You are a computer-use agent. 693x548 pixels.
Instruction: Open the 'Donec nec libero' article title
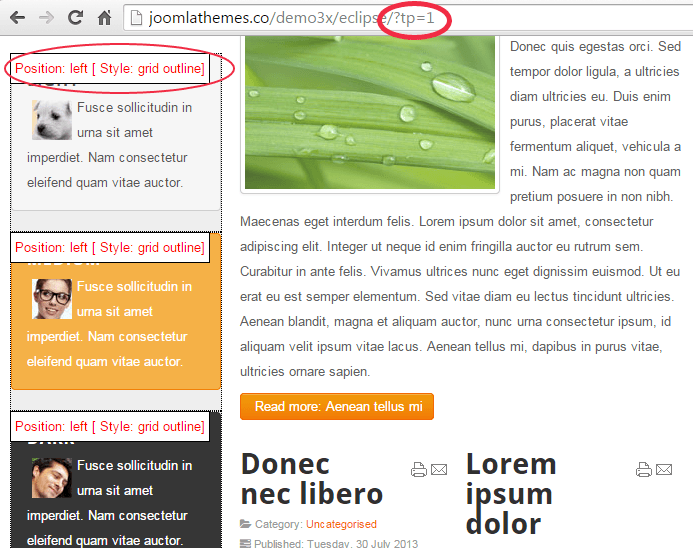312,479
